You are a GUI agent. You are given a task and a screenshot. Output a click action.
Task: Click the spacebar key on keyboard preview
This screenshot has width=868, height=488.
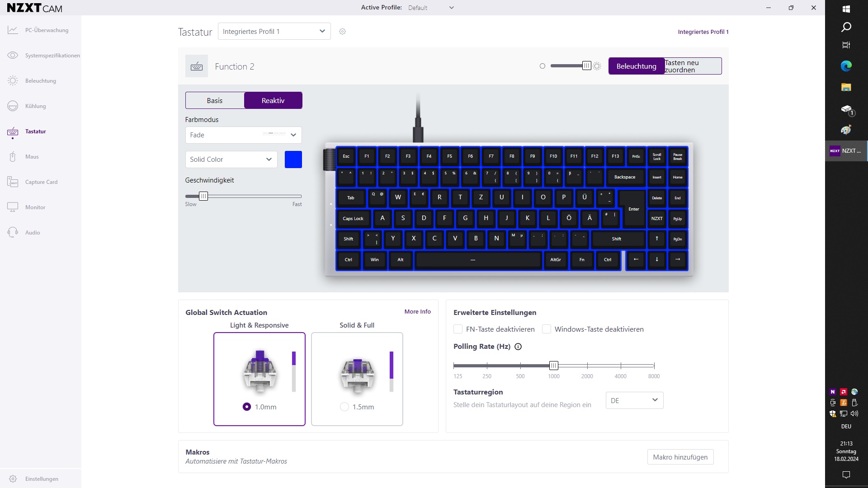pyautogui.click(x=478, y=260)
